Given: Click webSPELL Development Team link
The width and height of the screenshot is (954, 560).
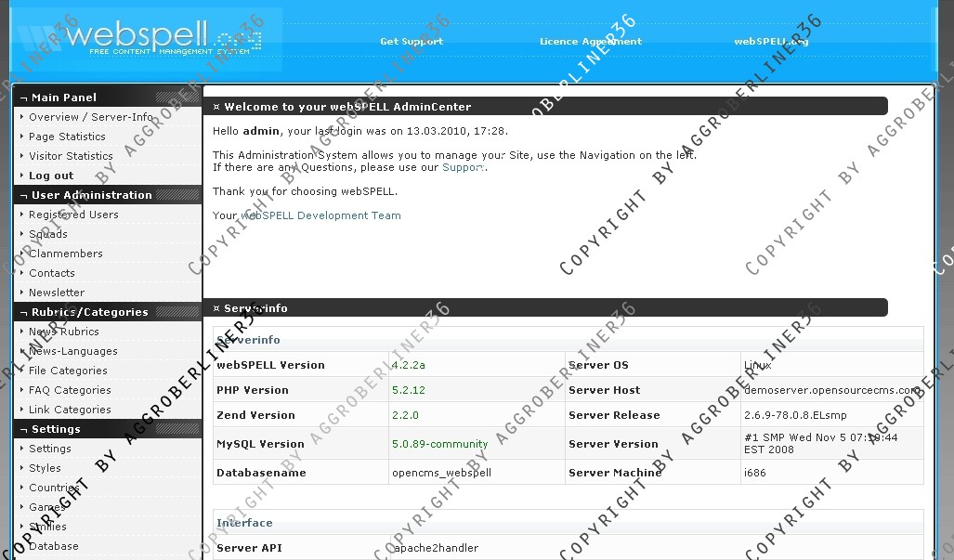Looking at the screenshot, I should 321,215.
